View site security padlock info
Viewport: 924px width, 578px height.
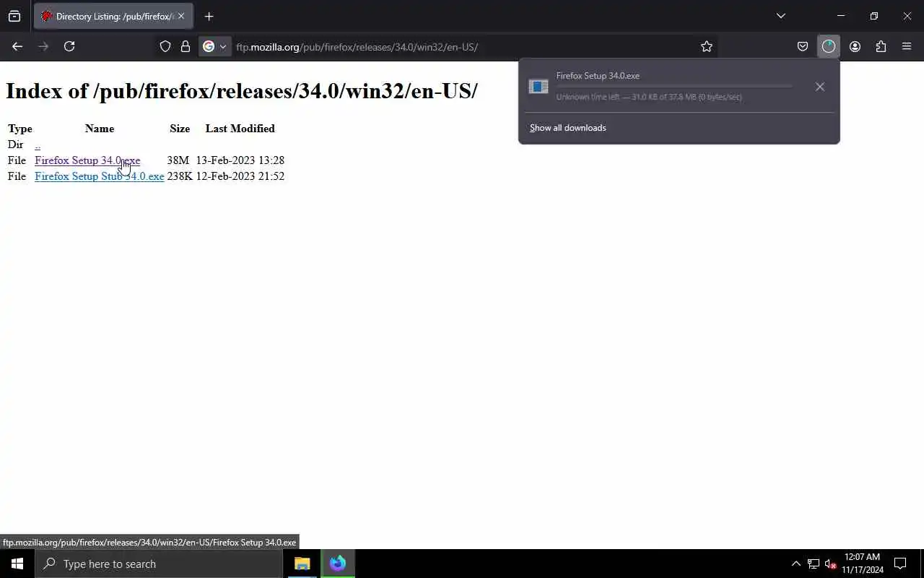click(186, 46)
